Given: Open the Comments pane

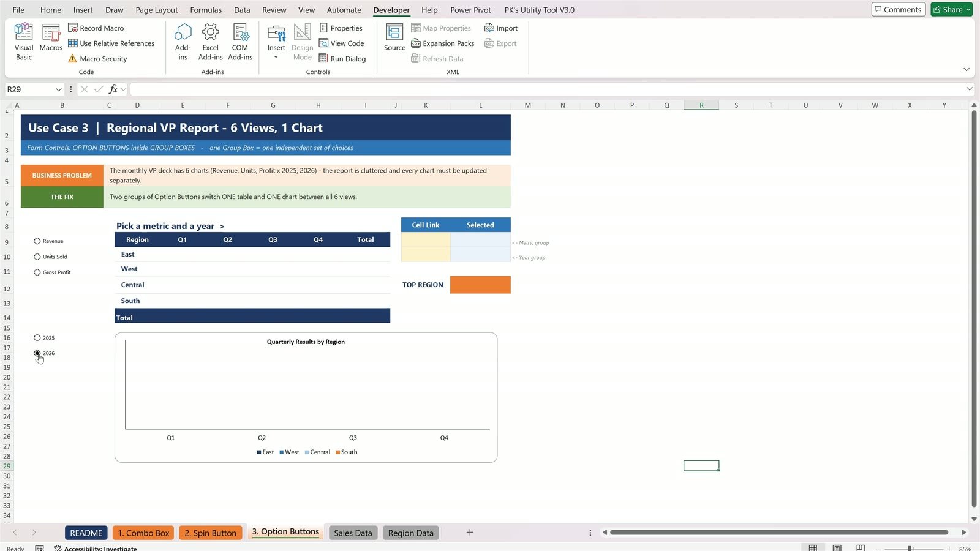Looking at the screenshot, I should (898, 10).
